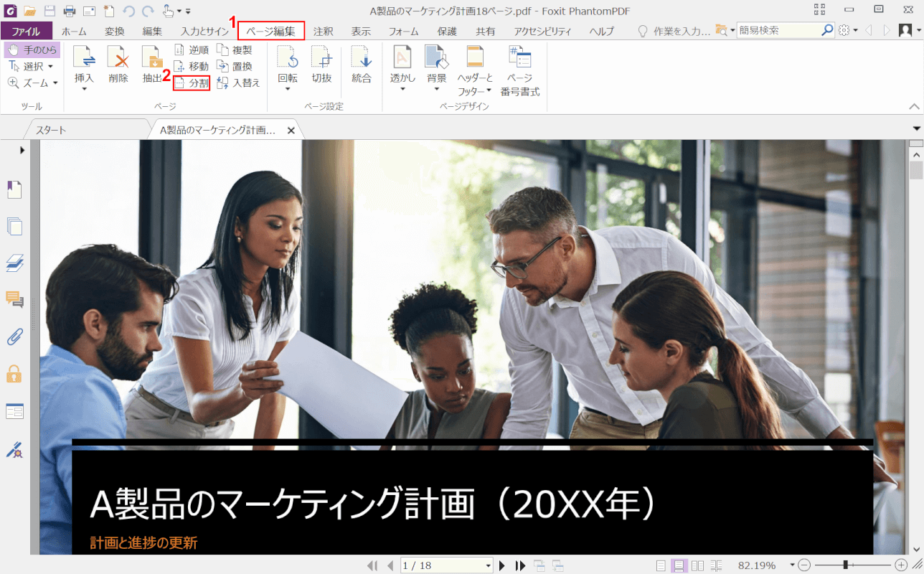Switch to the 編集 tab
924x574 pixels.
[152, 32]
